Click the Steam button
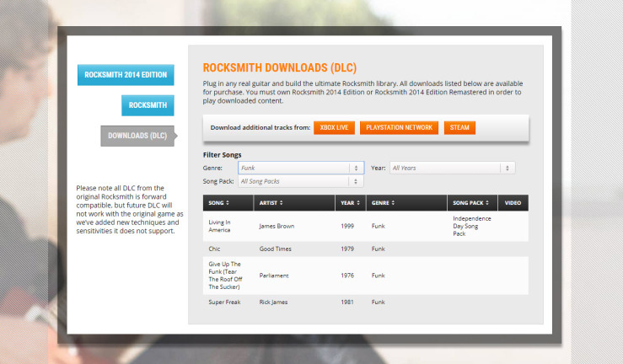The height and width of the screenshot is (364, 623). pyautogui.click(x=459, y=127)
